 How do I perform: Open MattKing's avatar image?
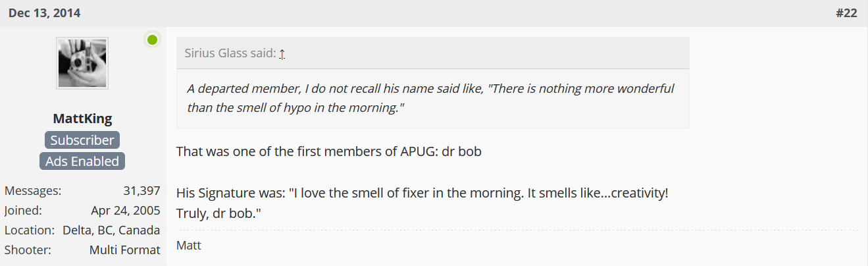(82, 63)
